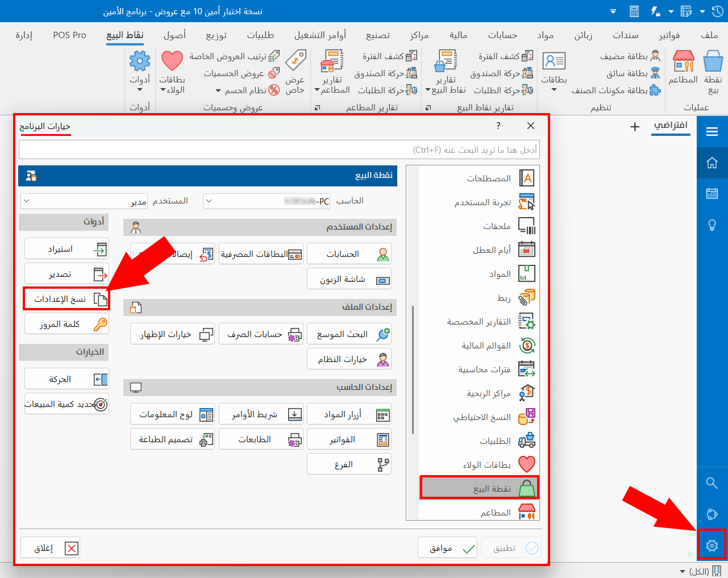Switch to the حسابات ribbon tab
Image resolution: width=728 pixels, height=578 pixels.
[x=501, y=35]
